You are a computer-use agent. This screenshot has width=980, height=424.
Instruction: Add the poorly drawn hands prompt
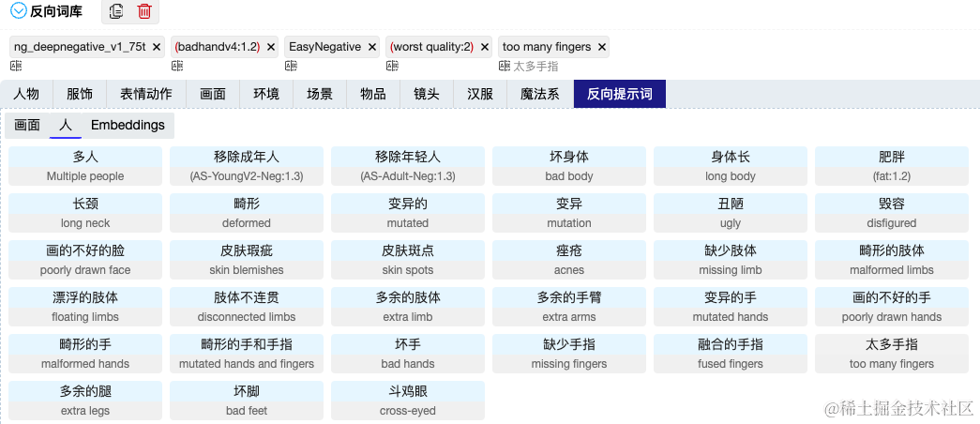tap(892, 307)
